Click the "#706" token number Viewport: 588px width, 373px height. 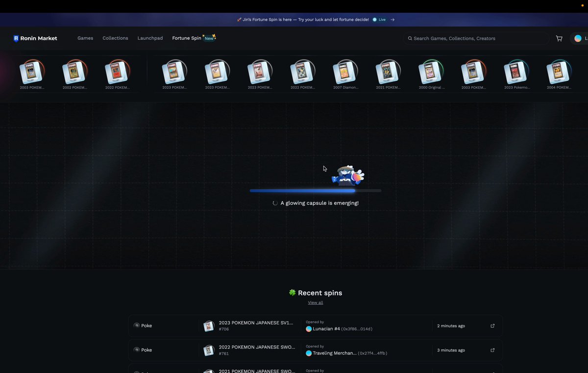pos(223,329)
